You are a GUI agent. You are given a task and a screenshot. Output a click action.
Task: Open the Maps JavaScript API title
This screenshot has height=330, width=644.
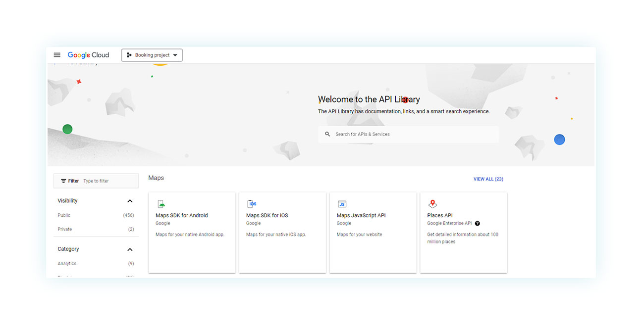tap(361, 215)
